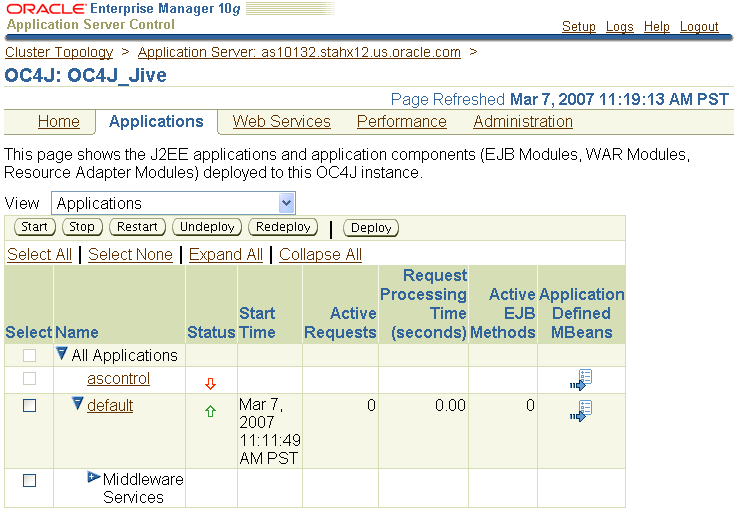Open the View dropdown showing Applications
The width and height of the screenshot is (741, 512).
(x=173, y=203)
